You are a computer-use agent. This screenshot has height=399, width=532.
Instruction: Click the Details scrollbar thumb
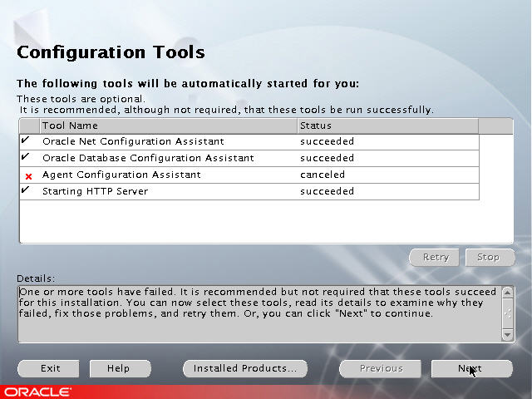point(508,313)
